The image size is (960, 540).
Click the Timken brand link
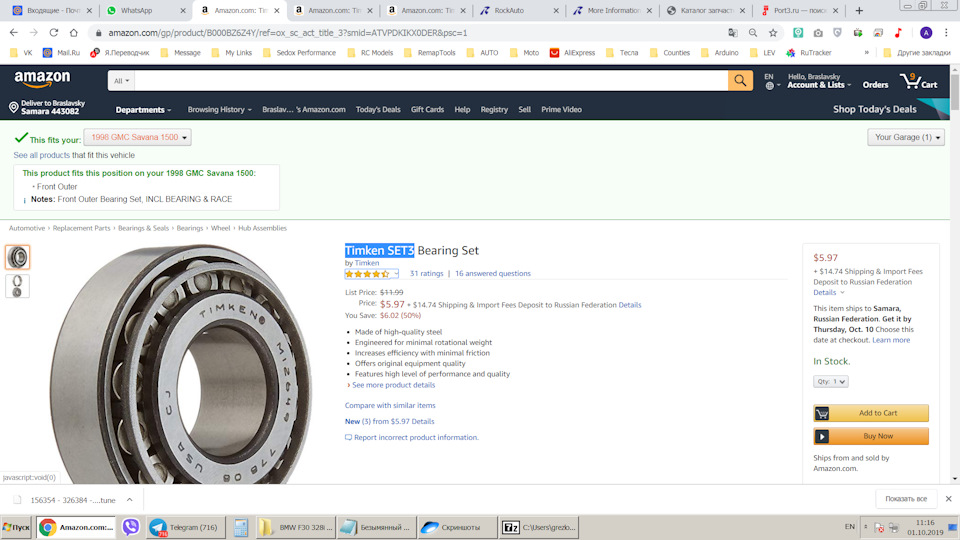point(367,263)
